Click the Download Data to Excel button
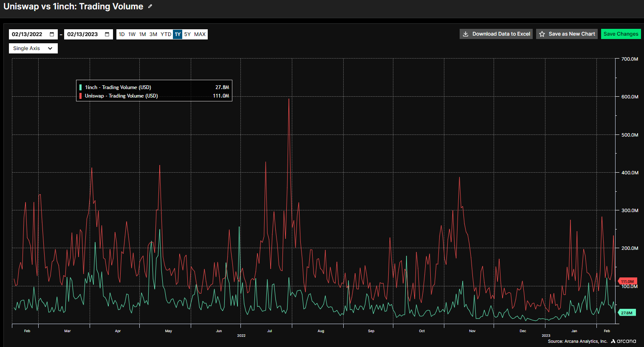Viewport: 644px width, 347px height. pos(496,34)
